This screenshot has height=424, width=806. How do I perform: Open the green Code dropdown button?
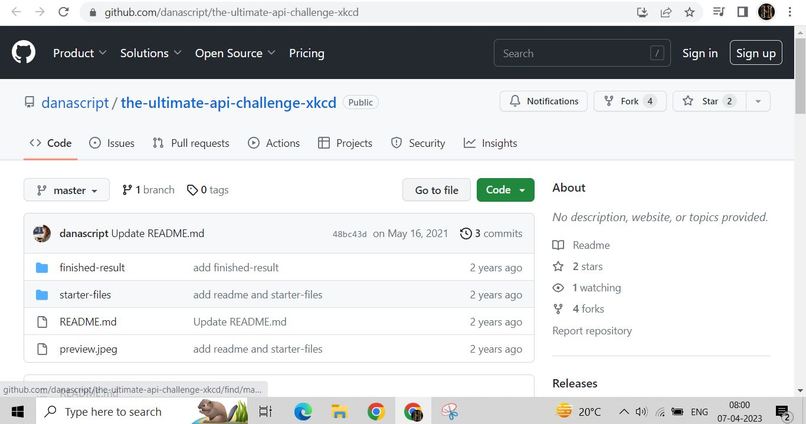[505, 190]
